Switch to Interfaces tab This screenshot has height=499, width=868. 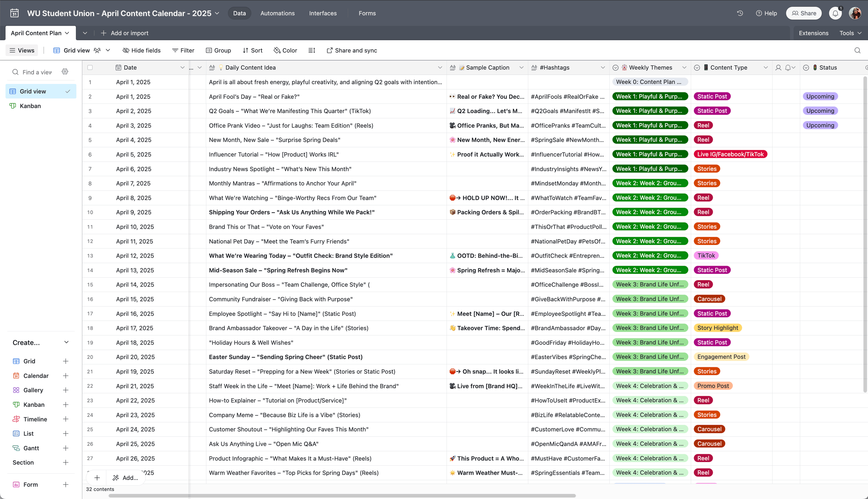(x=323, y=13)
